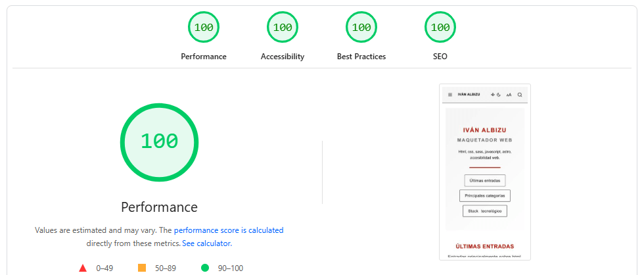644x275 pixels.
Task: Click the orange square 50–89 legend marker
Action: click(142, 268)
